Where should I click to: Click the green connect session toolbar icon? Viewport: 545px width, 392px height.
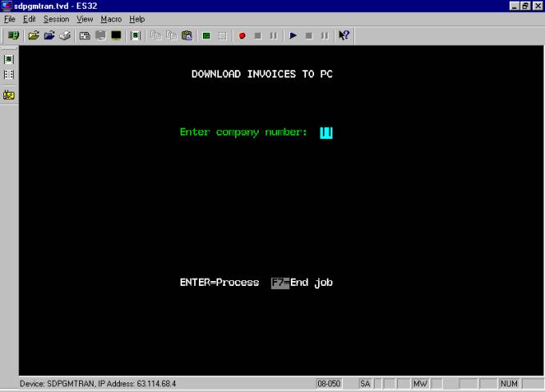click(14, 35)
